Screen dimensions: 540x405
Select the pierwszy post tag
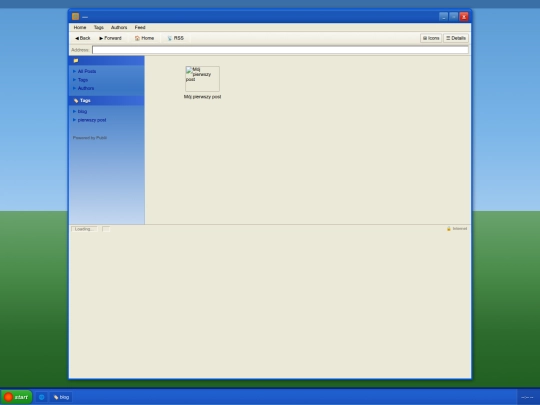click(92, 120)
